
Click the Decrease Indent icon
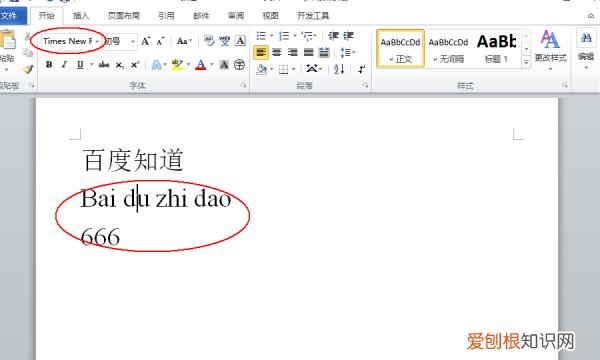coord(334,36)
